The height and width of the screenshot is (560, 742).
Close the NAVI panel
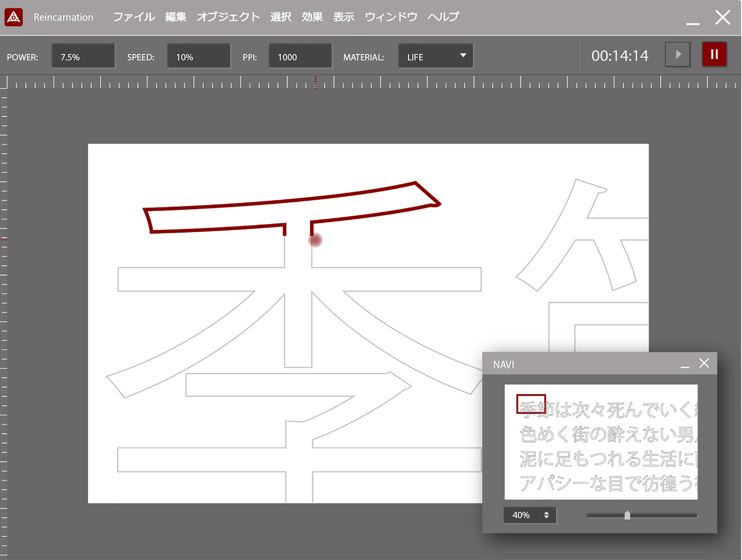[704, 363]
